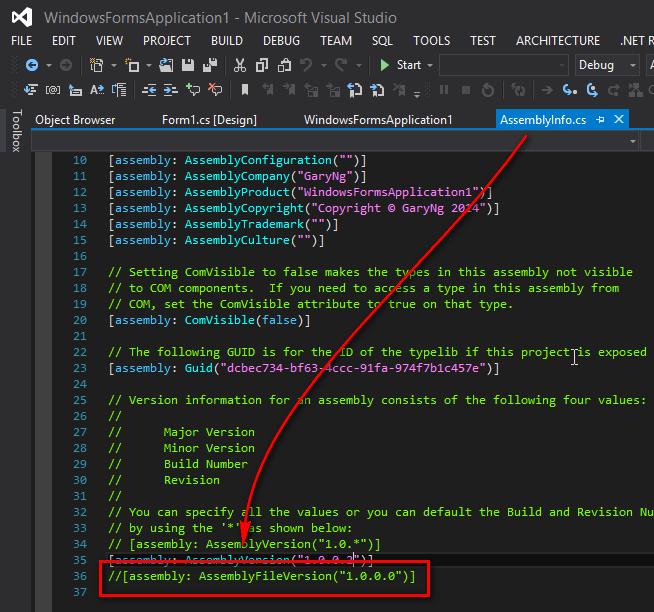
Task: Click the Open File folder icon
Action: [x=166, y=65]
